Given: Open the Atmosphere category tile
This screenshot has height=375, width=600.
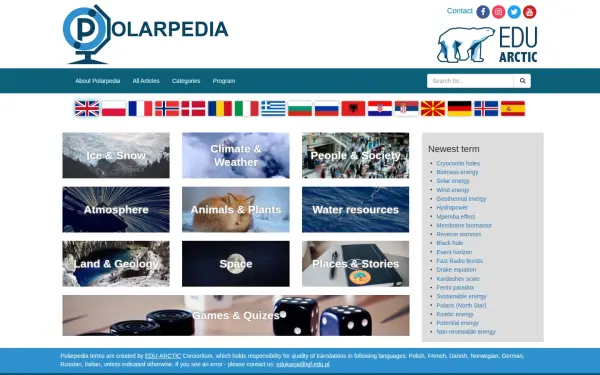Looking at the screenshot, I should 116,209.
